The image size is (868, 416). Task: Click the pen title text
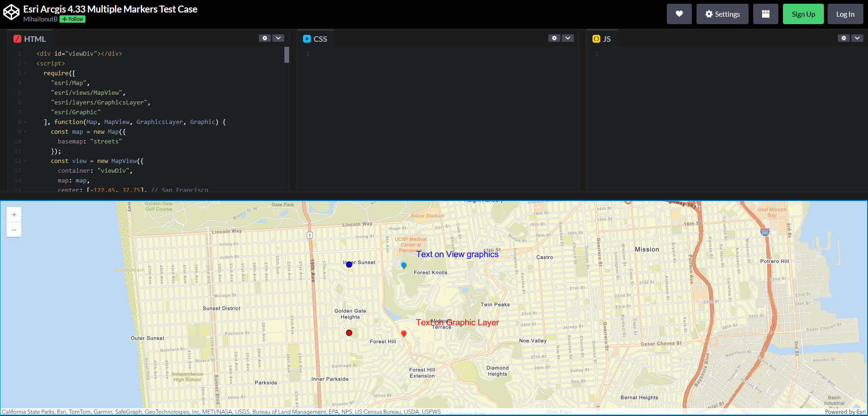point(110,9)
